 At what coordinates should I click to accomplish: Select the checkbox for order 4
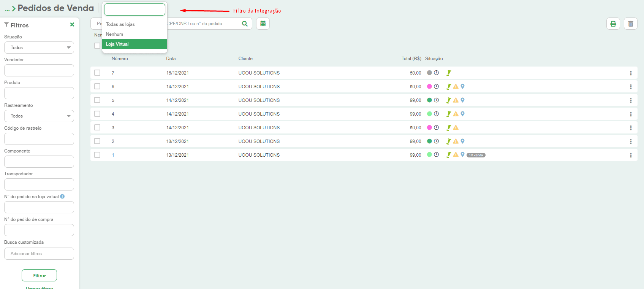coord(97,114)
